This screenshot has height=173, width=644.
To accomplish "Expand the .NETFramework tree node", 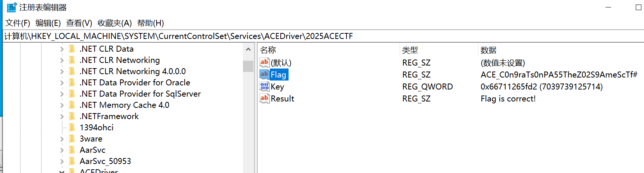I will click(x=62, y=116).
